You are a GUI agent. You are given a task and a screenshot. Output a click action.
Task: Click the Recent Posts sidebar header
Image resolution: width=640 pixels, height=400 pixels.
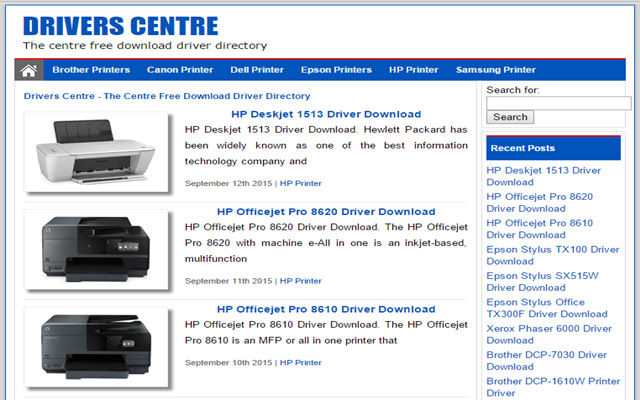[553, 148]
